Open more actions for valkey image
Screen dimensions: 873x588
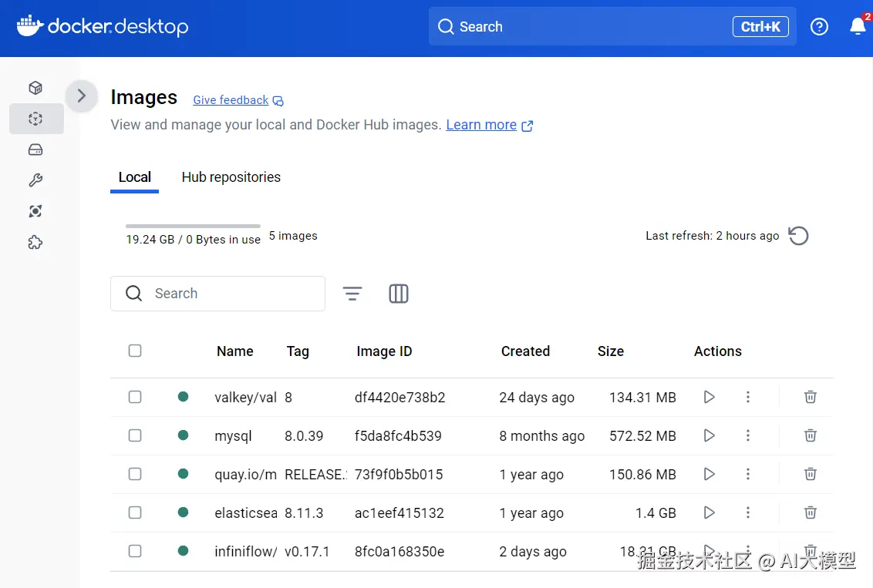pyautogui.click(x=748, y=397)
